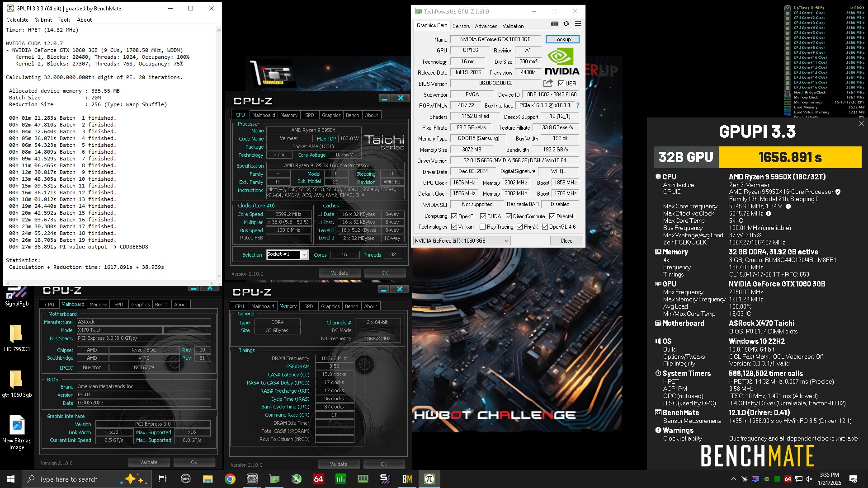
Task: Click the Lookup button in GPU-Z
Action: 562,39
